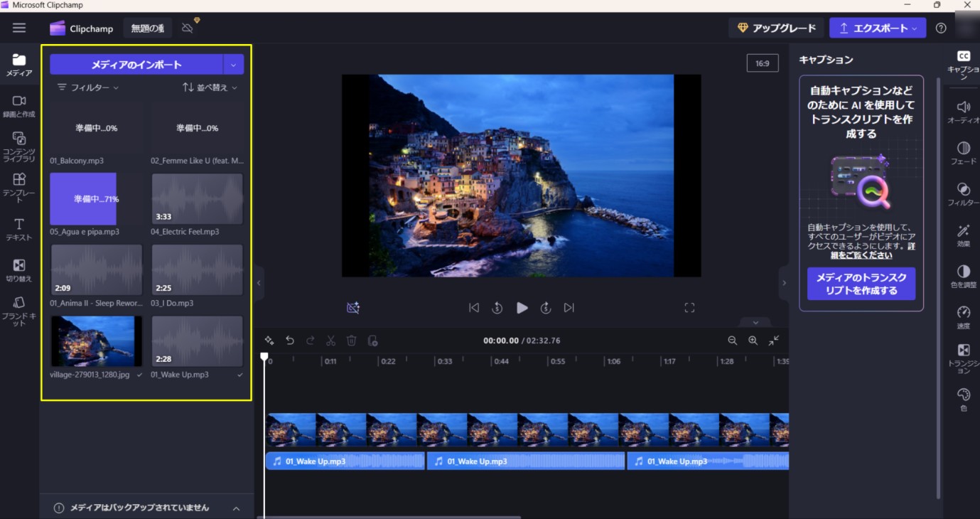
Task: Open the hamburger main menu
Action: coord(19,28)
